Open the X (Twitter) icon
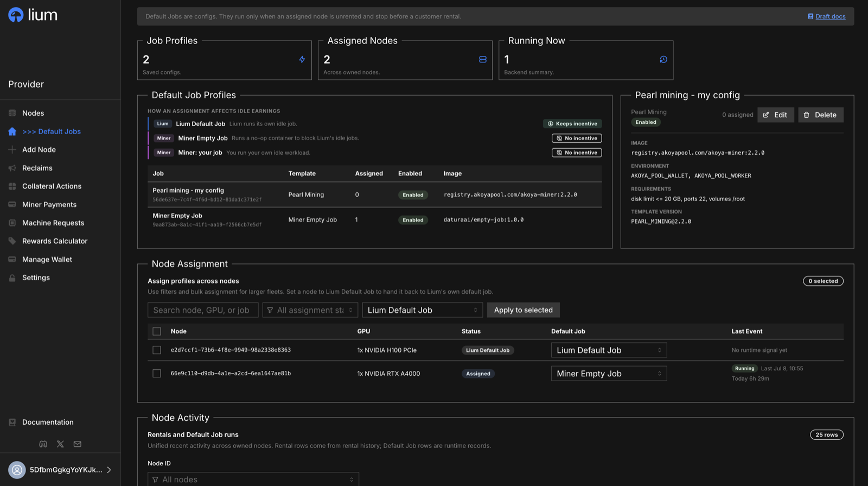This screenshot has width=868, height=486. 60,444
